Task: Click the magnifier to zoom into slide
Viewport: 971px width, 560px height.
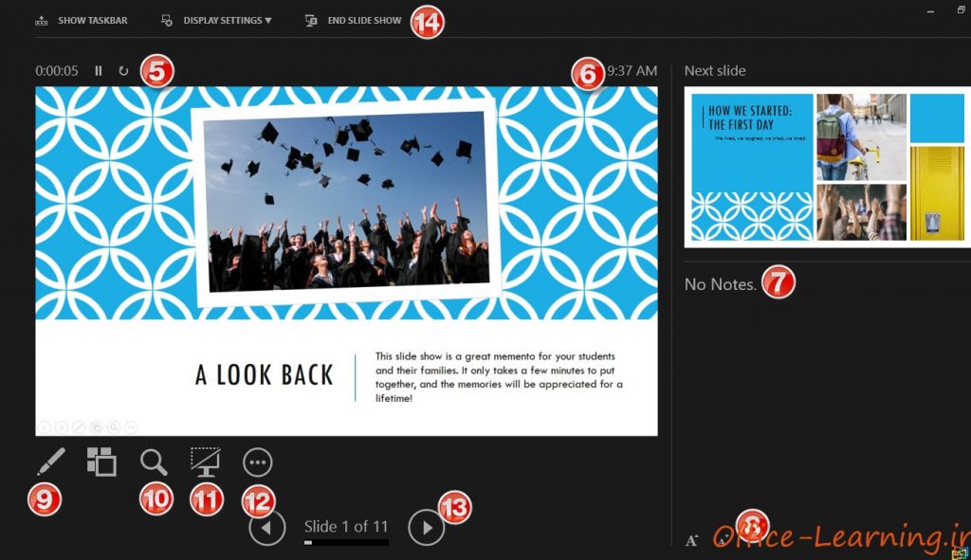Action: click(154, 461)
